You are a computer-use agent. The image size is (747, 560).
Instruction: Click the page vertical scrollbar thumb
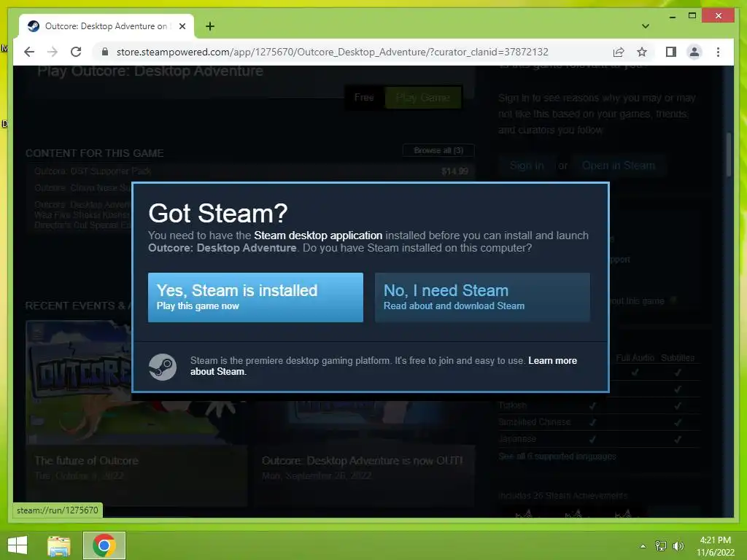729,155
